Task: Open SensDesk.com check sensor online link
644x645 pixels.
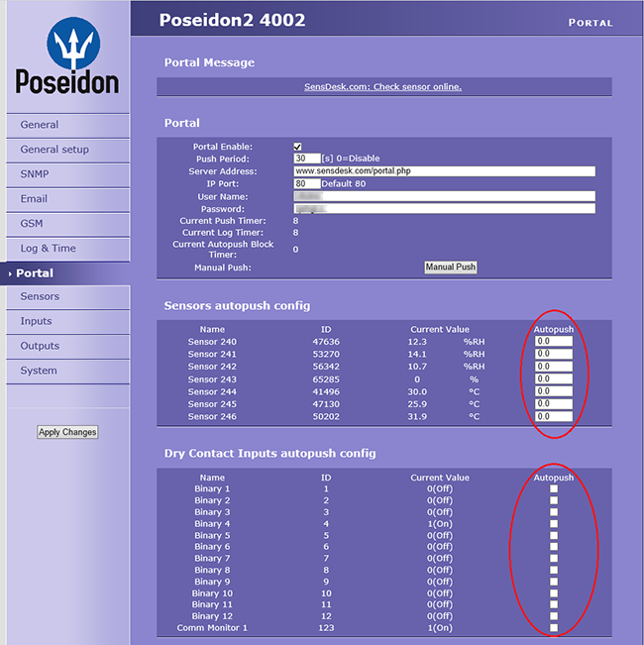Action: pos(382,86)
